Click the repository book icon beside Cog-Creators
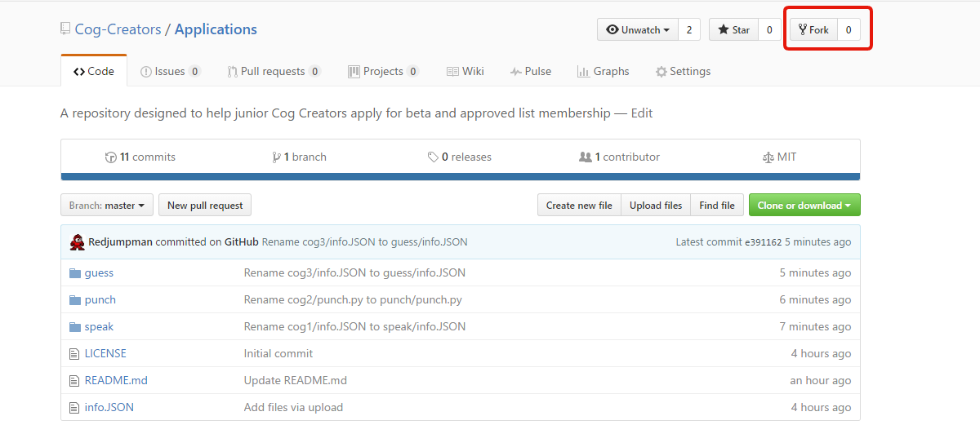This screenshot has width=980, height=425. point(65,29)
